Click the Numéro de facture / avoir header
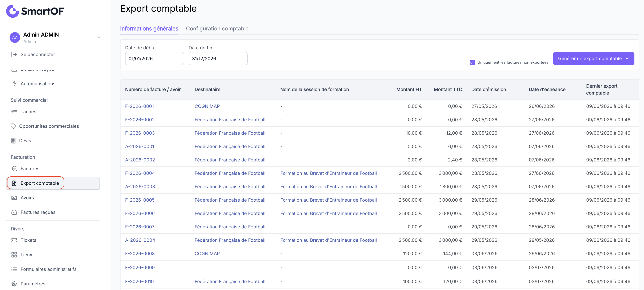Viewport: 644px width, 290px height. [152, 90]
